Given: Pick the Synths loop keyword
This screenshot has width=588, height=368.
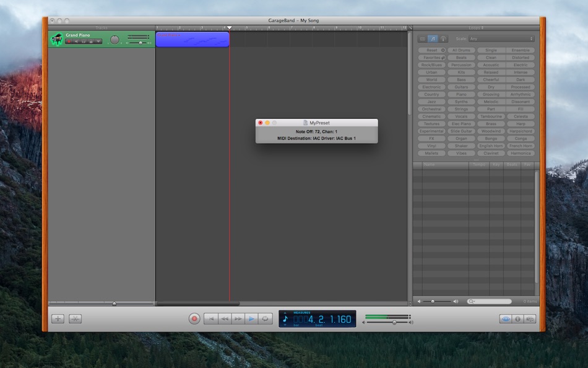Looking at the screenshot, I should point(461,102).
